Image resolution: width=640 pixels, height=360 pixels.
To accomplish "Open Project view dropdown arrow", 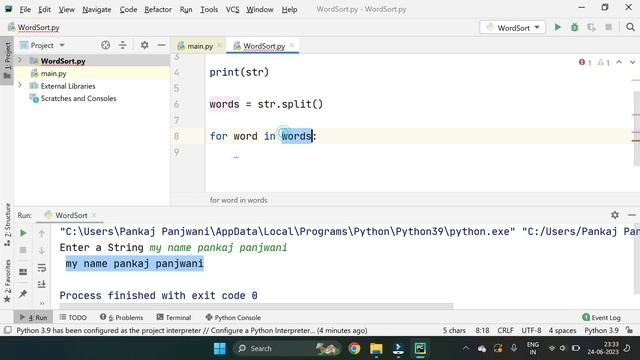I will (62, 45).
